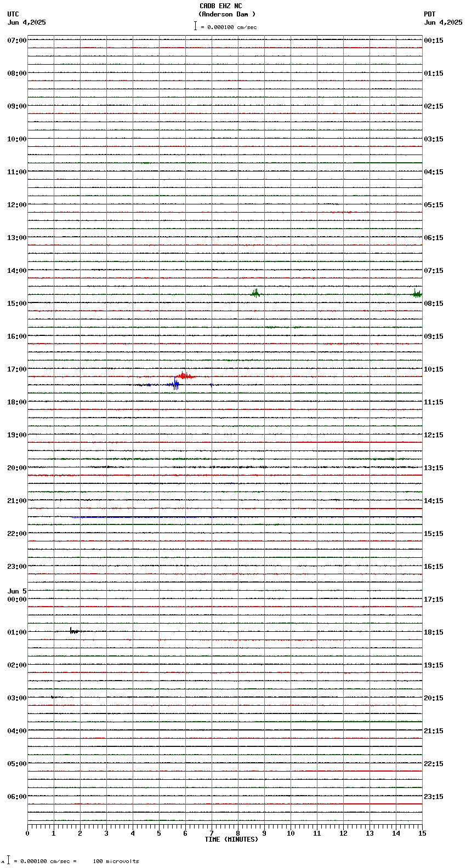Click the 04:00 UTC time label
Viewport: 466px width, 868px height.
pos(17,731)
